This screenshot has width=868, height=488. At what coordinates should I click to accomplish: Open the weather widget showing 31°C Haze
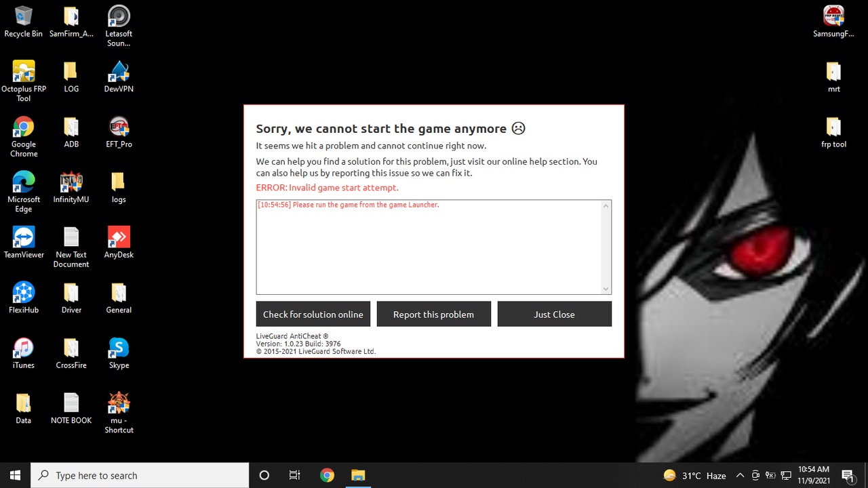tap(695, 475)
